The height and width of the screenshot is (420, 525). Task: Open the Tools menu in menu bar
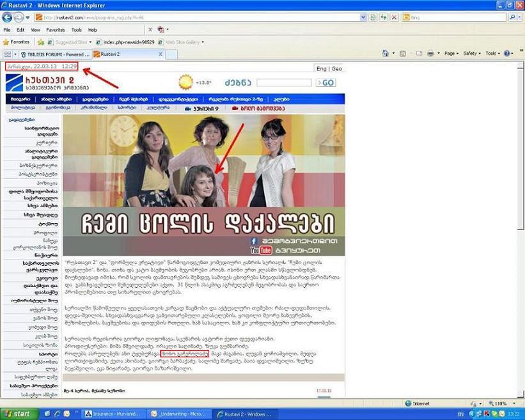(x=76, y=30)
